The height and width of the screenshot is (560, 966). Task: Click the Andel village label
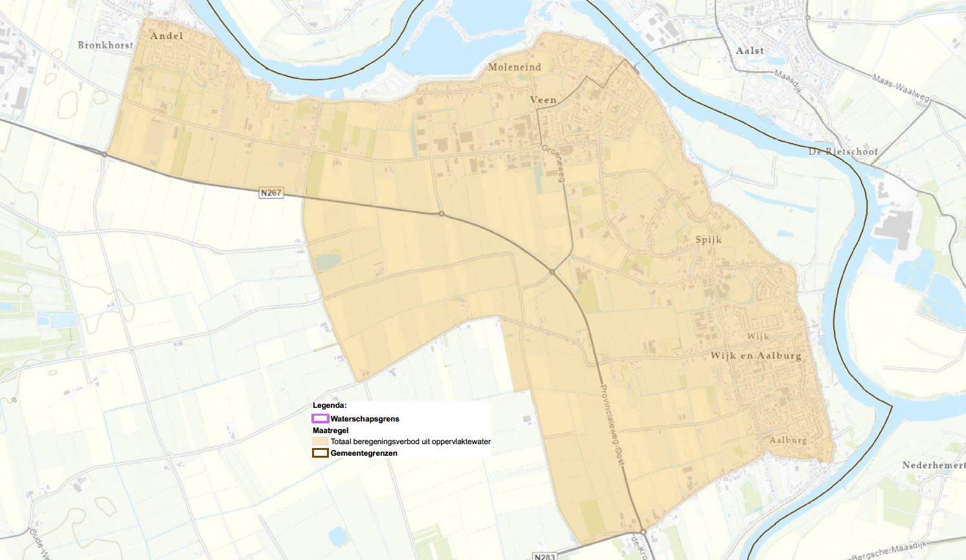click(167, 36)
